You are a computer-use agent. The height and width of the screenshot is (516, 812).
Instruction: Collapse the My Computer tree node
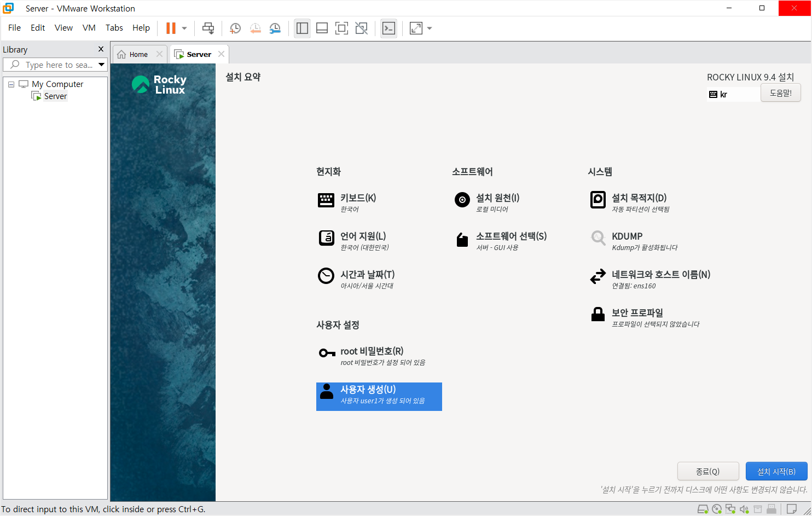[11, 84]
